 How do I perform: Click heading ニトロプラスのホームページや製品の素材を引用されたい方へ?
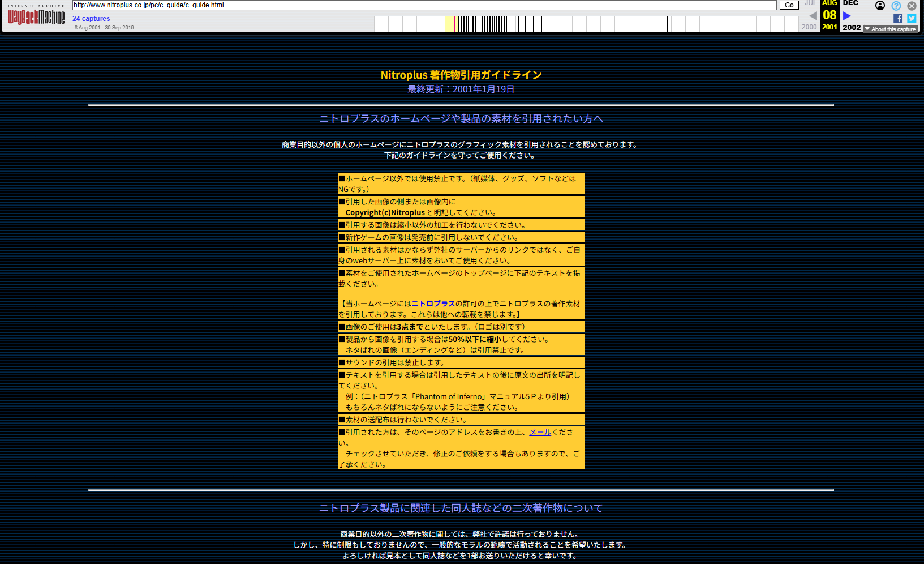pyautogui.click(x=461, y=118)
